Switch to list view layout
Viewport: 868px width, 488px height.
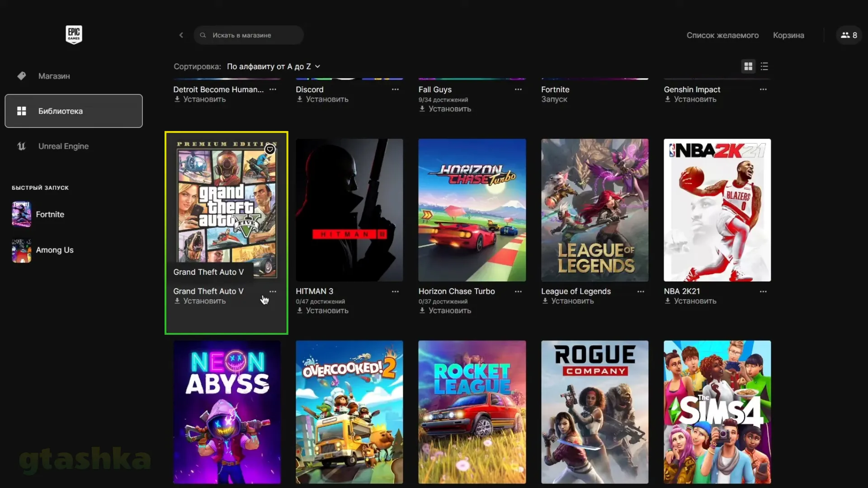tap(764, 66)
